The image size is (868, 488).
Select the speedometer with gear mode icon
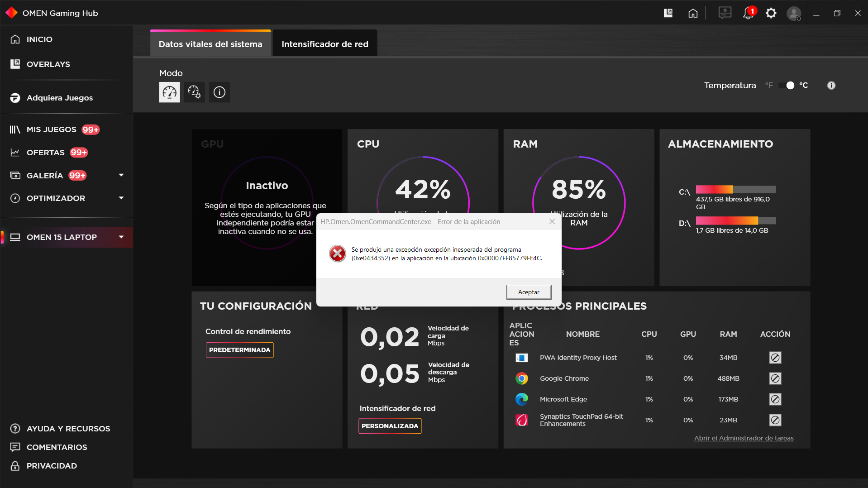pos(195,92)
